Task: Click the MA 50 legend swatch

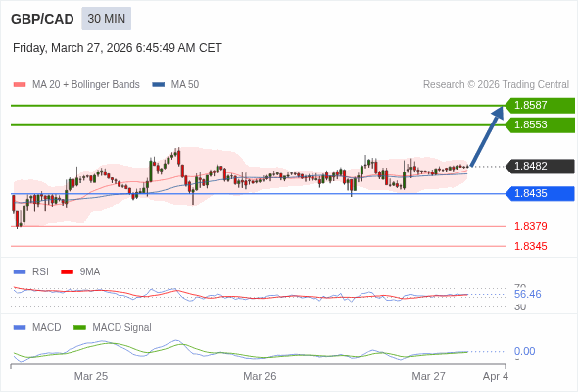Action: coord(159,85)
